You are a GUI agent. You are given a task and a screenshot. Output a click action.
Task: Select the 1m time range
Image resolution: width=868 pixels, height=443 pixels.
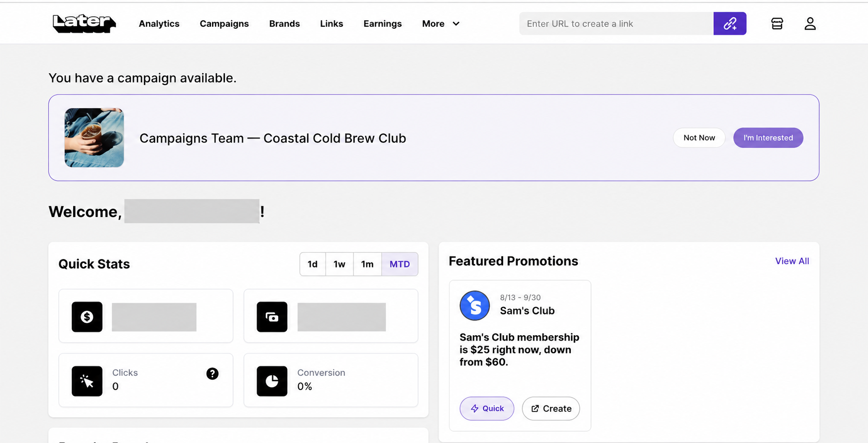tap(367, 264)
